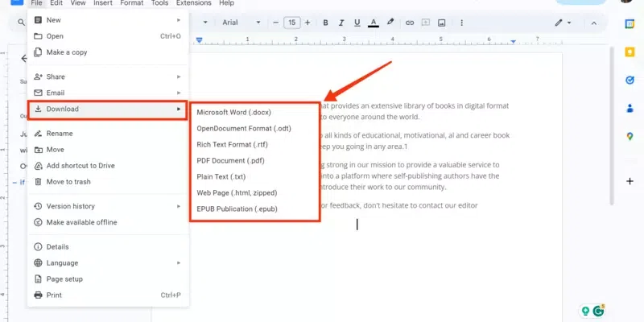
Task: Click the font size field showing 15
Action: [x=291, y=23]
